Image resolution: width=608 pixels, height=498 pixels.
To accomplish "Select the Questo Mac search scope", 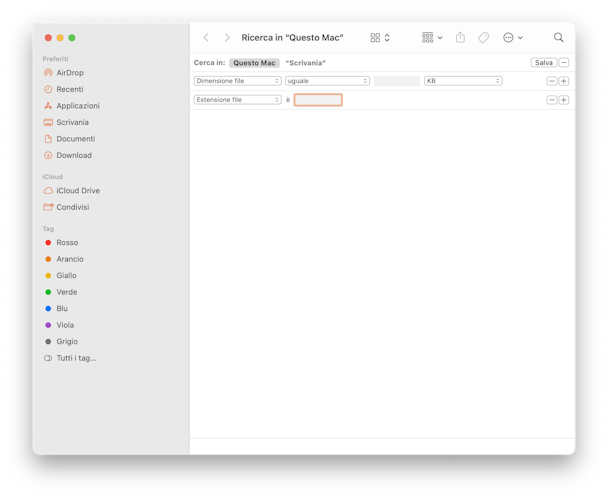I will pos(254,63).
